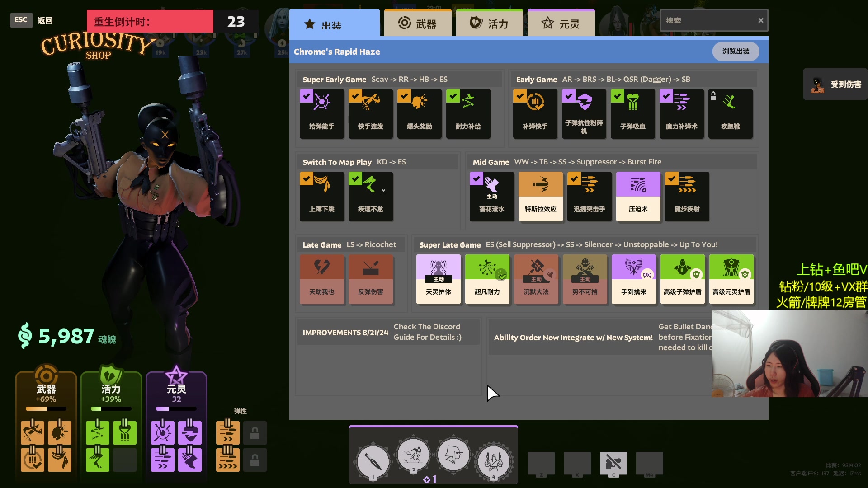Image resolution: width=868 pixels, height=488 pixels.
Task: Buy the 高级子弹护盾 item
Action: 682,279
